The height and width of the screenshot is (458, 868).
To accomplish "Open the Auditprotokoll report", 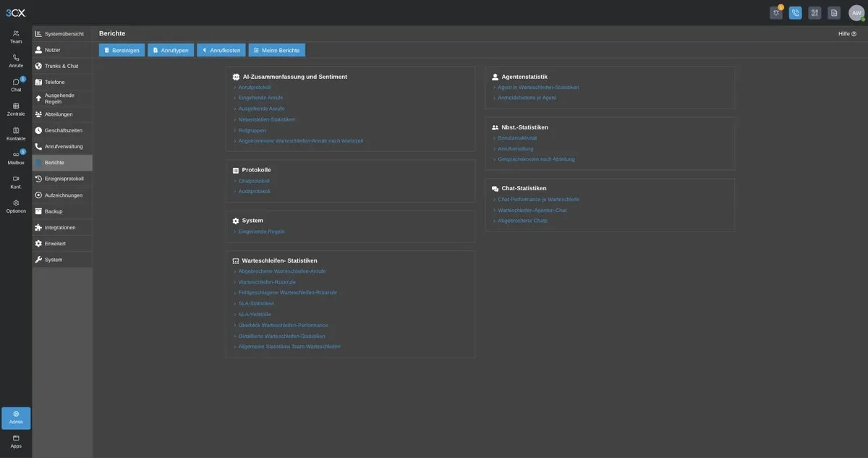I will (x=255, y=192).
